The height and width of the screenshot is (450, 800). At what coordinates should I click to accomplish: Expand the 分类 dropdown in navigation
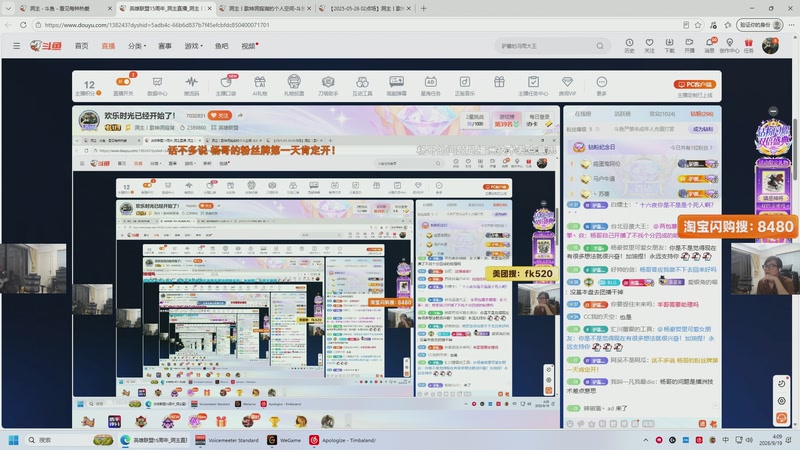[x=137, y=46]
